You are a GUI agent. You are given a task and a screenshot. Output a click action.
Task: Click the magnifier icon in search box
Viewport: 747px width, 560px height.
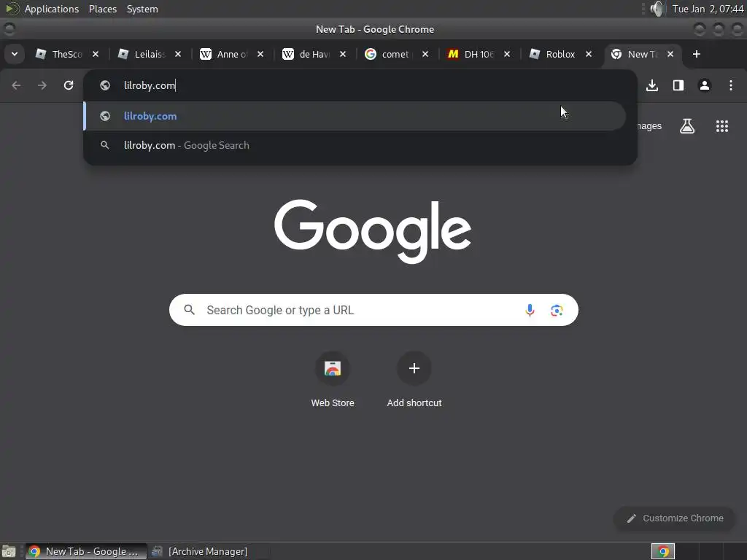tap(189, 310)
